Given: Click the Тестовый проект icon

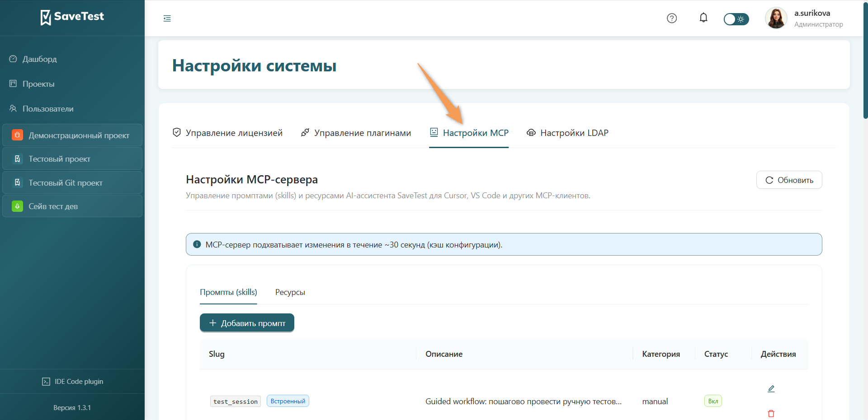Looking at the screenshot, I should [17, 159].
